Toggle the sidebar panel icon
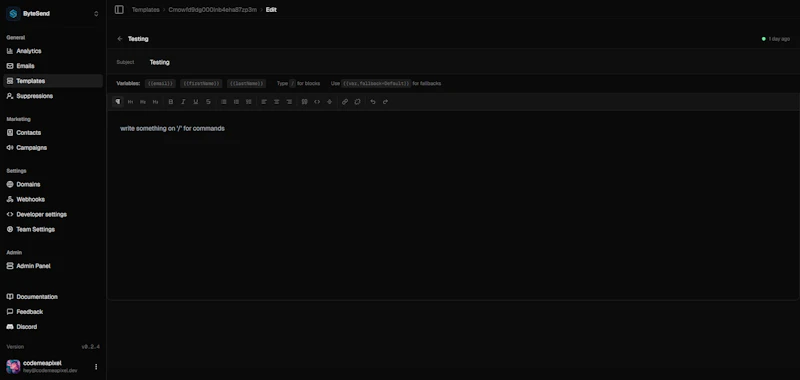 tap(119, 10)
